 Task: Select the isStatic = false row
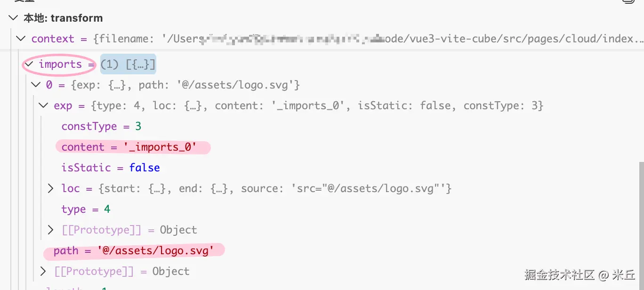point(111,168)
